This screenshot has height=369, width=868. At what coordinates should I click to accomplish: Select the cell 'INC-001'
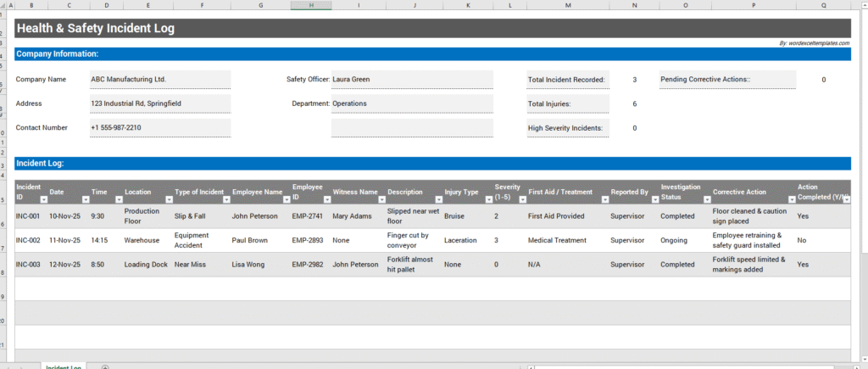tap(31, 216)
